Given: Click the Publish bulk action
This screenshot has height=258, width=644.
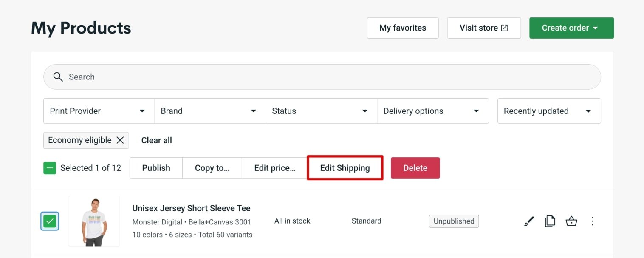Looking at the screenshot, I should (156, 168).
